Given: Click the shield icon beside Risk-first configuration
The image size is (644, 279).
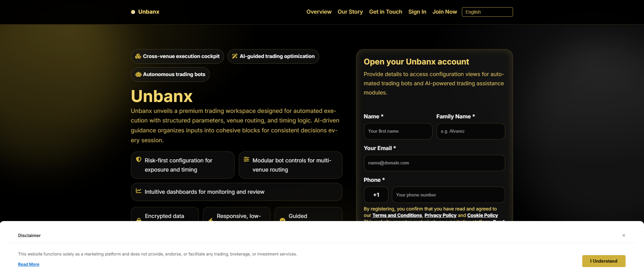Looking at the screenshot, I should click(138, 159).
